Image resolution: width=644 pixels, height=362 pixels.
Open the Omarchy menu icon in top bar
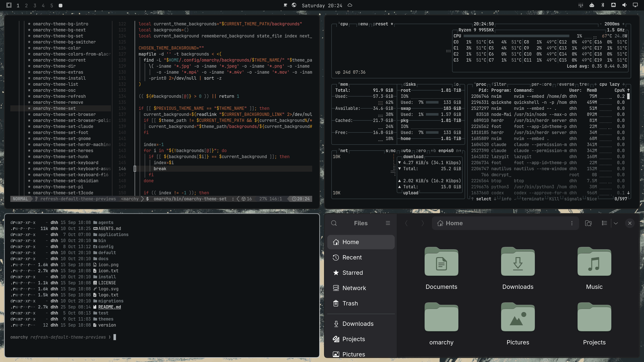click(9, 5)
